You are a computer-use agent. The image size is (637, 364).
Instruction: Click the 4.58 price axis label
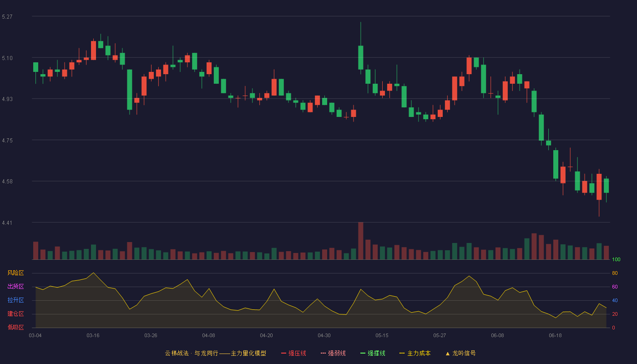click(7, 182)
